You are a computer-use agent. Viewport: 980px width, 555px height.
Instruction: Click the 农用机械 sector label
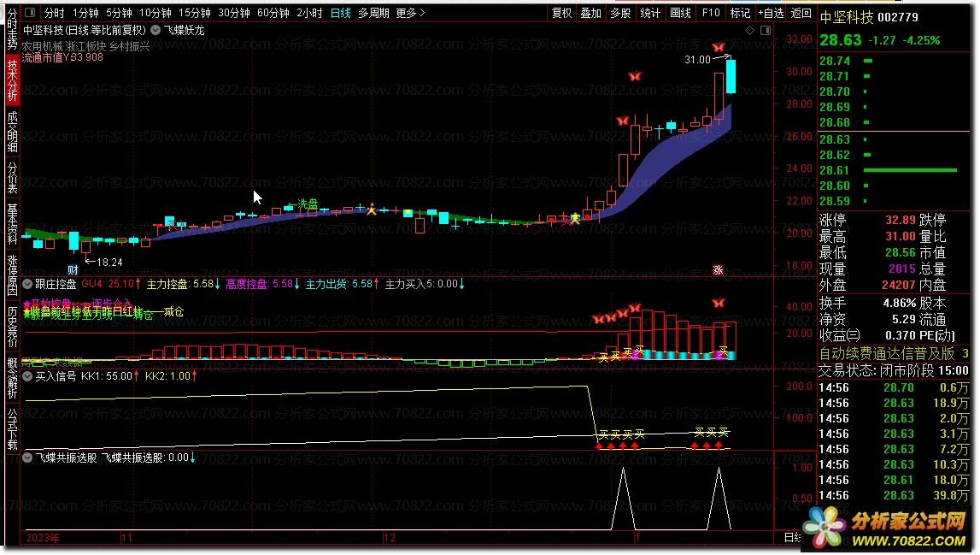click(43, 46)
